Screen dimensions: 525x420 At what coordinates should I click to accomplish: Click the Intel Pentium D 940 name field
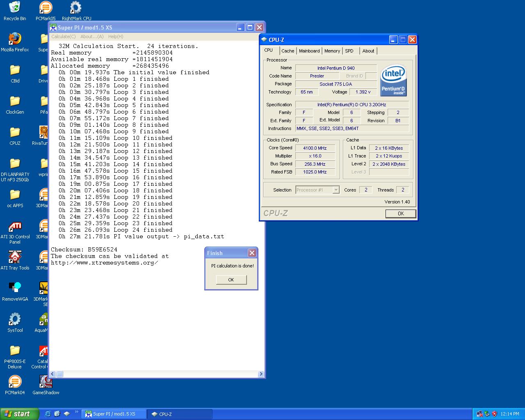[336, 68]
